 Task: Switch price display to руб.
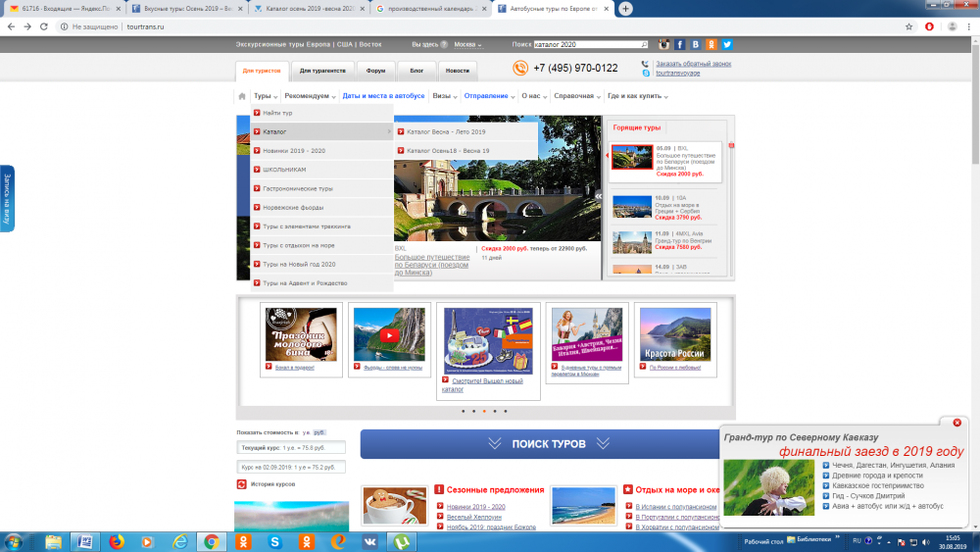point(319,432)
